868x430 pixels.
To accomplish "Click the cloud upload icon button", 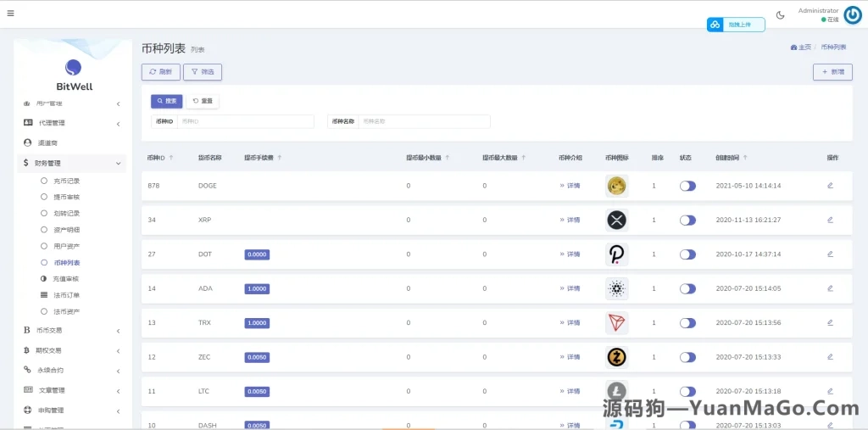I will (715, 25).
